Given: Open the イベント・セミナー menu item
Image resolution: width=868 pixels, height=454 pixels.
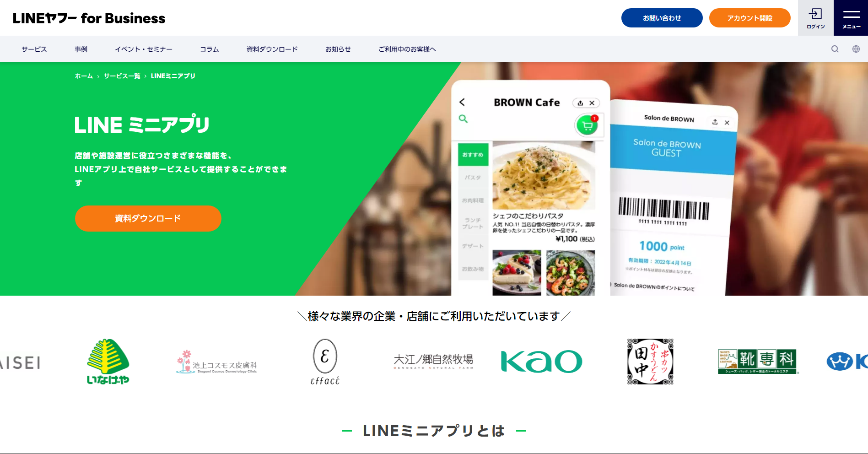Looking at the screenshot, I should 144,49.
